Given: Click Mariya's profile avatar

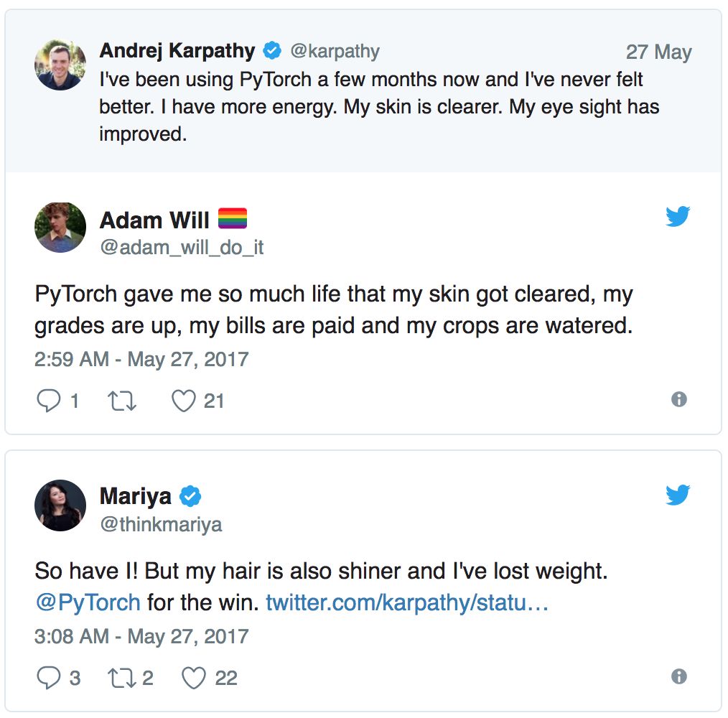Looking at the screenshot, I should click(x=60, y=505).
